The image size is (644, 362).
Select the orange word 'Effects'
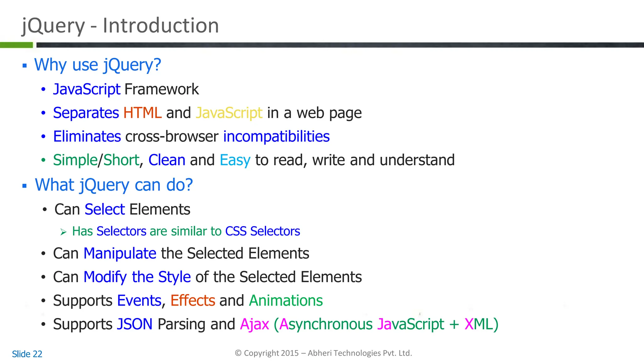coord(193,300)
